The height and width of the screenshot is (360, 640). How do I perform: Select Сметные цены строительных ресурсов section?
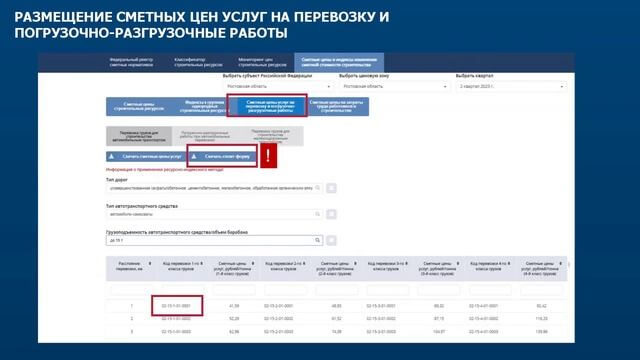139,107
